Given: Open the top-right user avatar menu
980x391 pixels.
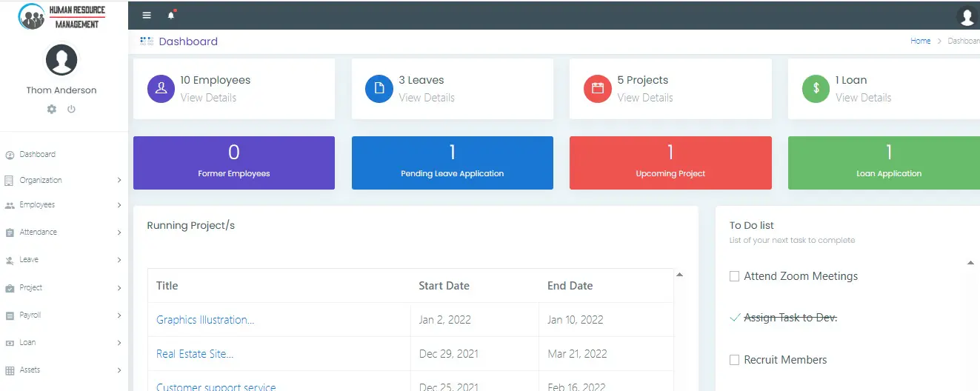Looking at the screenshot, I should pos(966,16).
